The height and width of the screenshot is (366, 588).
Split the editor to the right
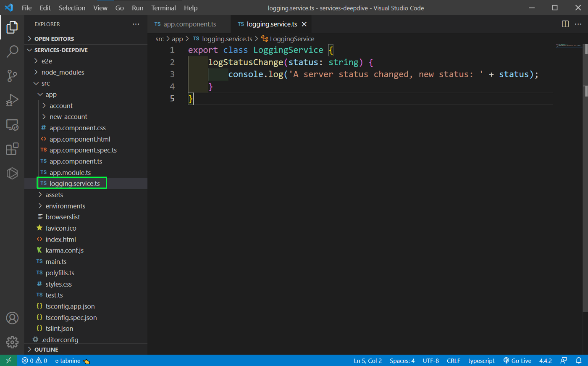click(x=565, y=24)
